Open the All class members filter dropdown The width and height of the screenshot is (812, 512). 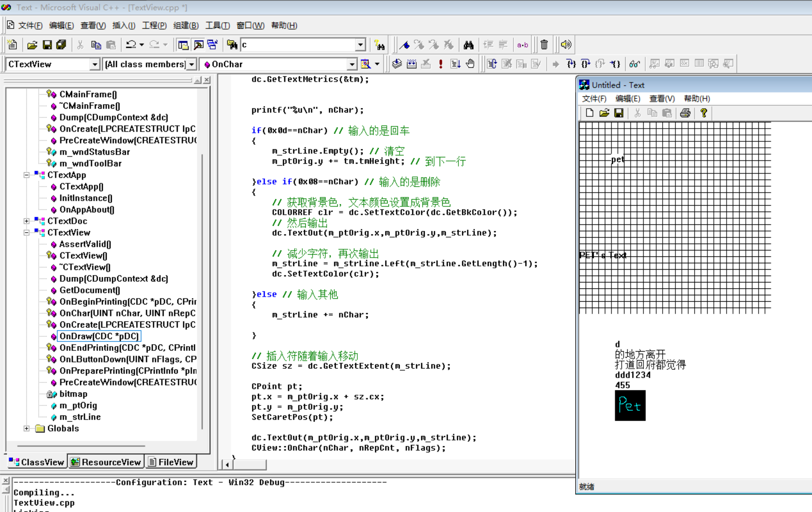(191, 64)
